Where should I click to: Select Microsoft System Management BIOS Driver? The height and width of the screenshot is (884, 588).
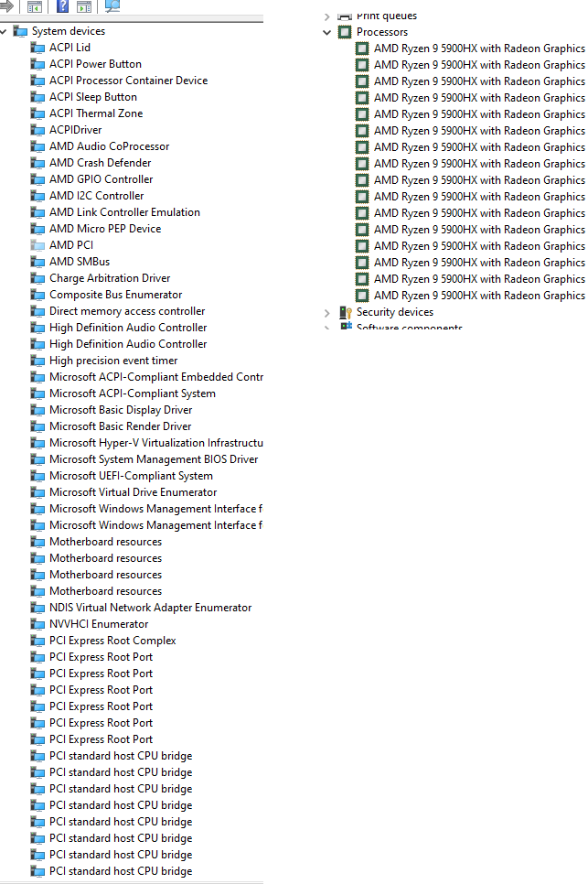[x=154, y=458]
